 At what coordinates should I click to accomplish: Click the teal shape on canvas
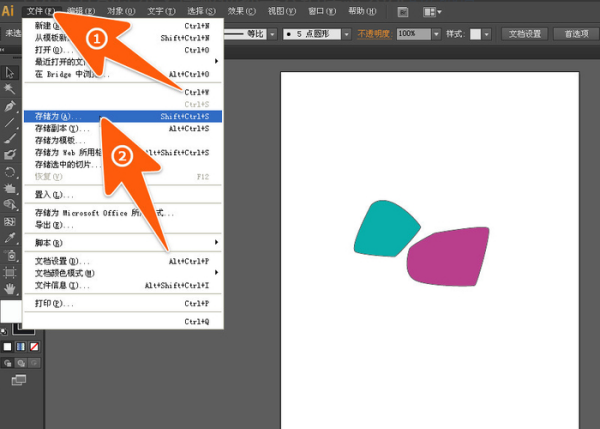click(387, 226)
